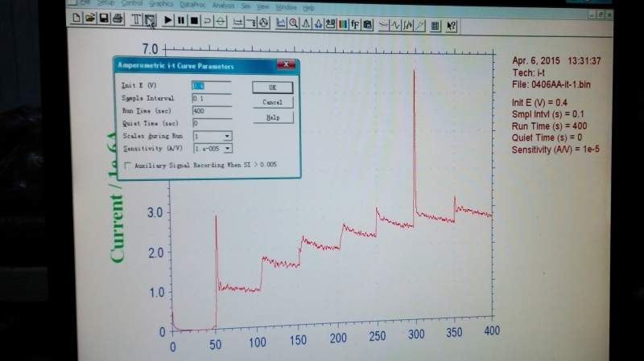
Task: Click the 'Run Time (s) = 400' text
Action: 549,126
